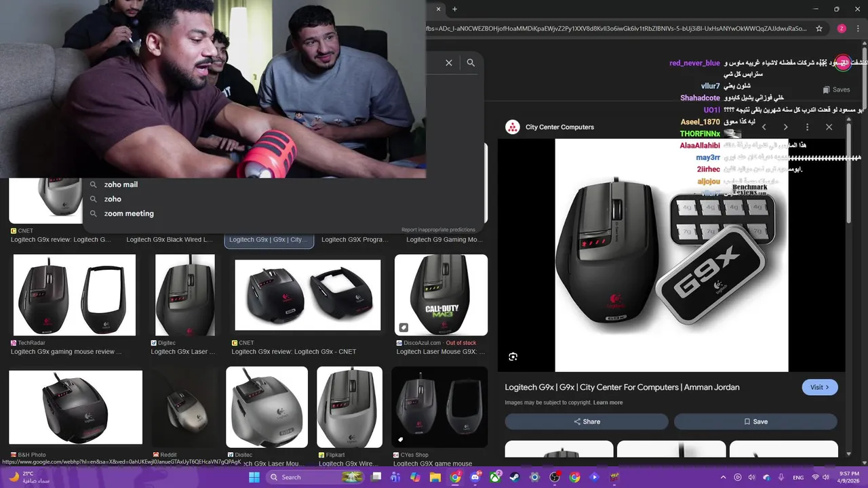The width and height of the screenshot is (868, 488).
Task: Open File Explorer from the taskbar
Action: click(435, 477)
